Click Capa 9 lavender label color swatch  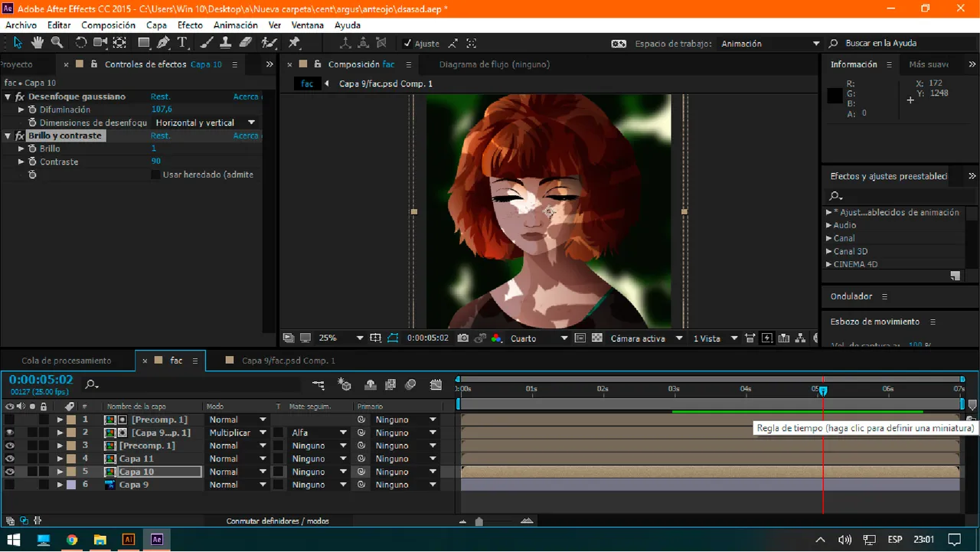point(71,485)
